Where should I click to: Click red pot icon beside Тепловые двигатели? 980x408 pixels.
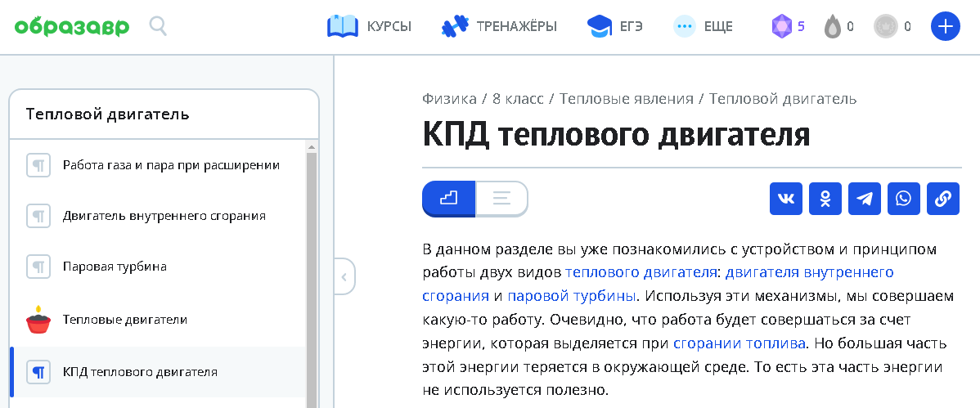[38, 319]
